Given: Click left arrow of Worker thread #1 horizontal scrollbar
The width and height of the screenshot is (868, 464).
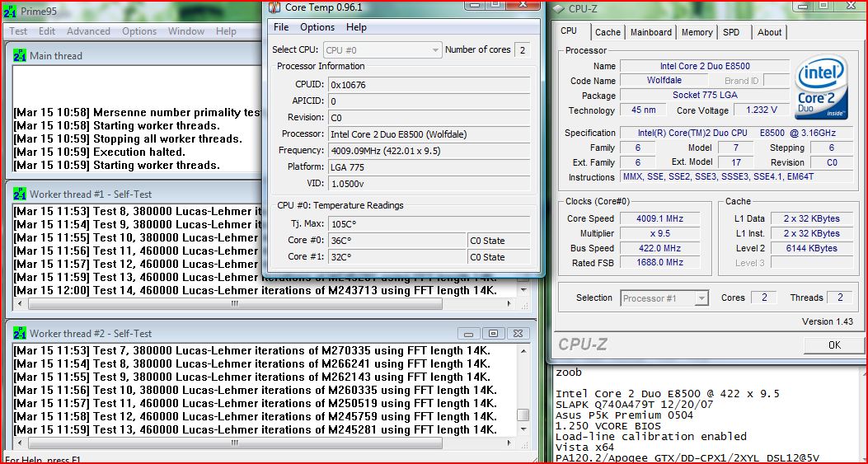Looking at the screenshot, I should click(x=21, y=304).
